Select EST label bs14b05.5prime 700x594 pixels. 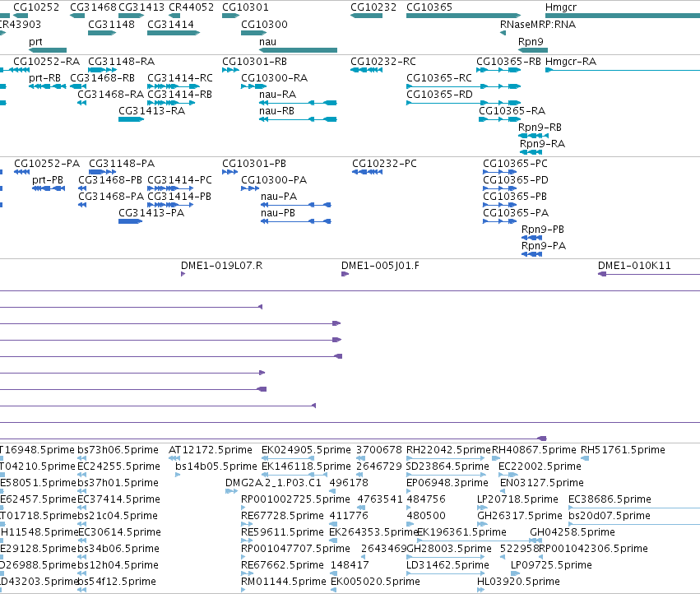tap(216, 466)
